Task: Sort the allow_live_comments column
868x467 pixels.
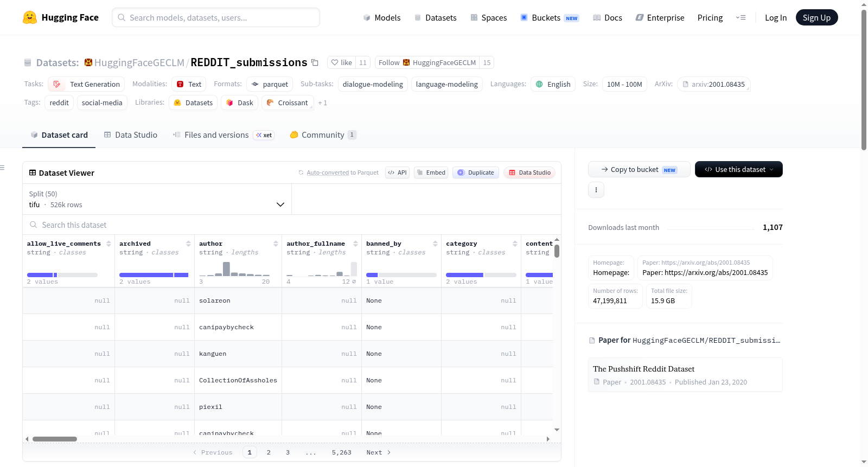Action: (x=108, y=244)
